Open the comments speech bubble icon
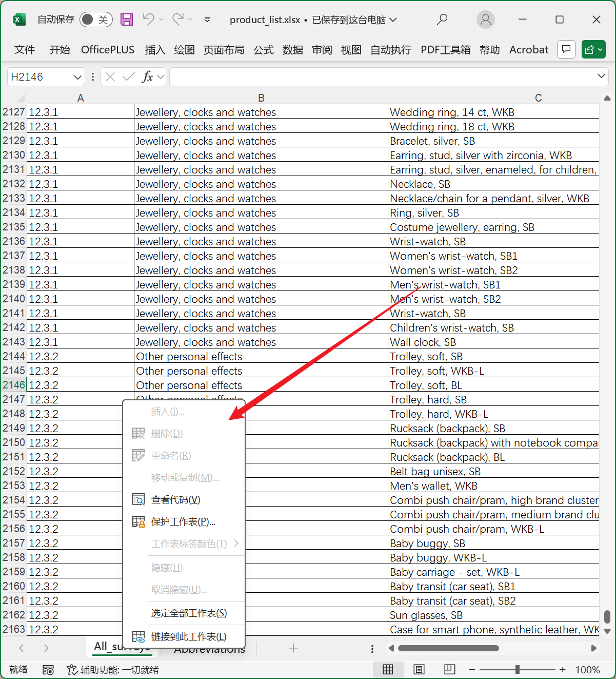 (x=566, y=49)
